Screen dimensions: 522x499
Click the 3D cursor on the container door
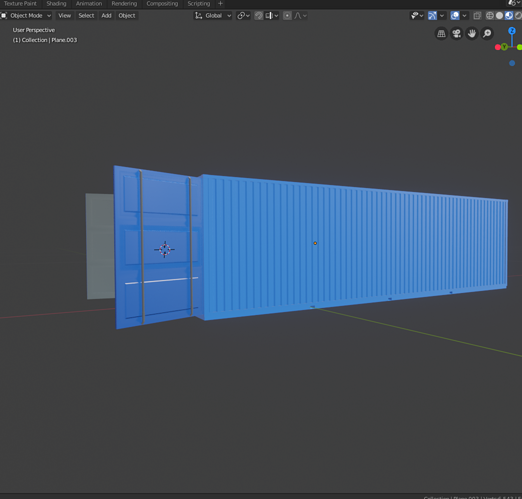[164, 249]
